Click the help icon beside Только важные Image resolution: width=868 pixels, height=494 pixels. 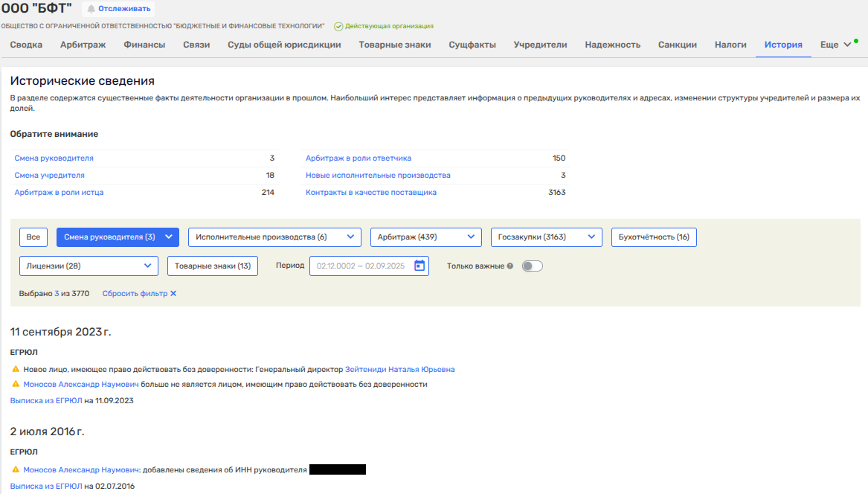pyautogui.click(x=510, y=266)
